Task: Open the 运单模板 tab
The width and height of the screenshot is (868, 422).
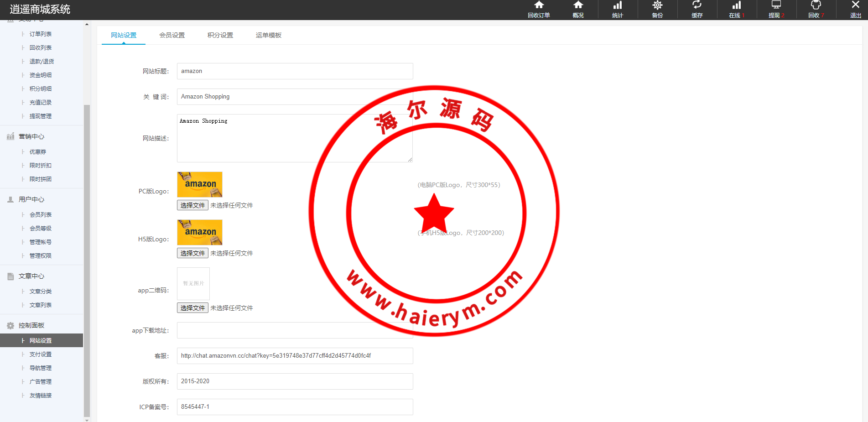Action: (268, 35)
